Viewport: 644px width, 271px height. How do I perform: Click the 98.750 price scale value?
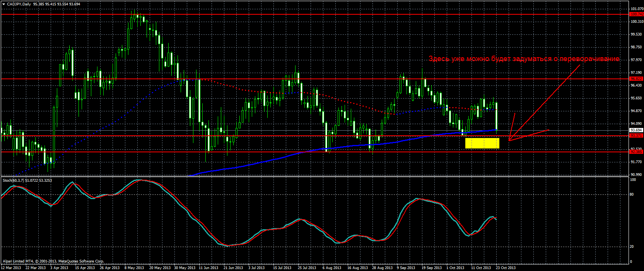pyautogui.click(x=637, y=47)
